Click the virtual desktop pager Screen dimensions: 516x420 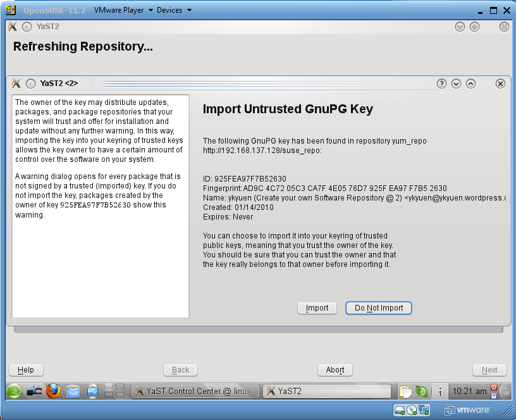pyautogui.click(x=114, y=392)
